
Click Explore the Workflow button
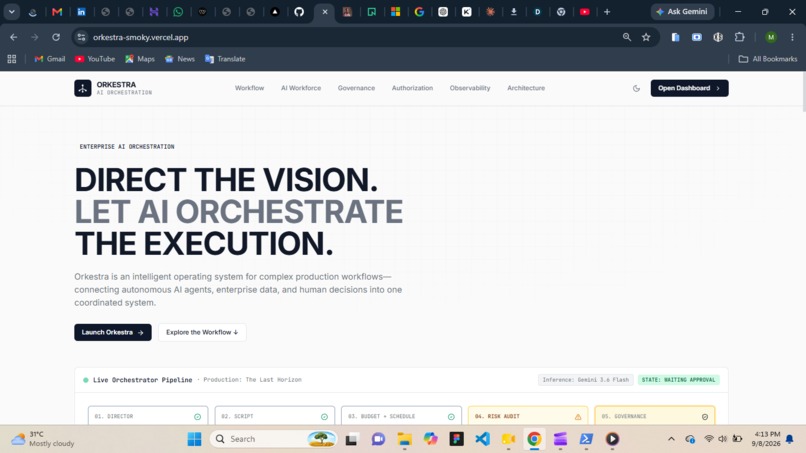click(202, 332)
